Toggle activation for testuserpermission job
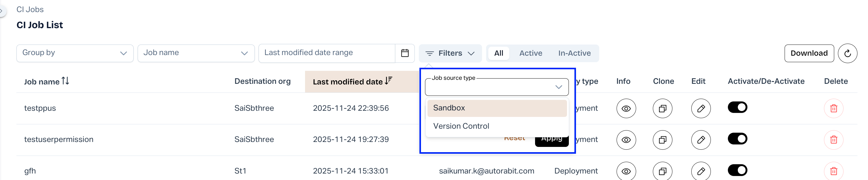Viewport: 868px width, 180px height. pyautogui.click(x=737, y=139)
